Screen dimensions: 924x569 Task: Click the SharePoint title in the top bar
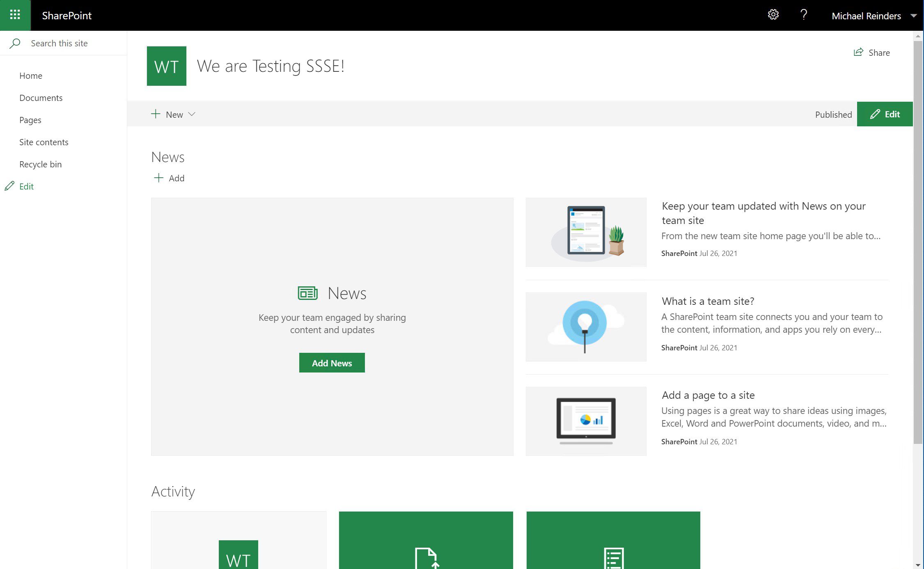67,16
